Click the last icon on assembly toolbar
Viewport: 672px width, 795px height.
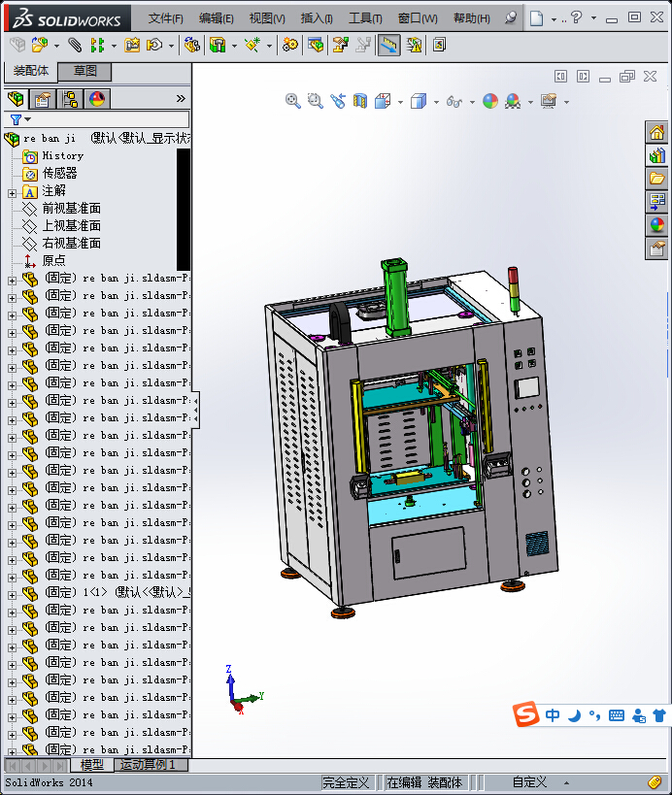[439, 45]
